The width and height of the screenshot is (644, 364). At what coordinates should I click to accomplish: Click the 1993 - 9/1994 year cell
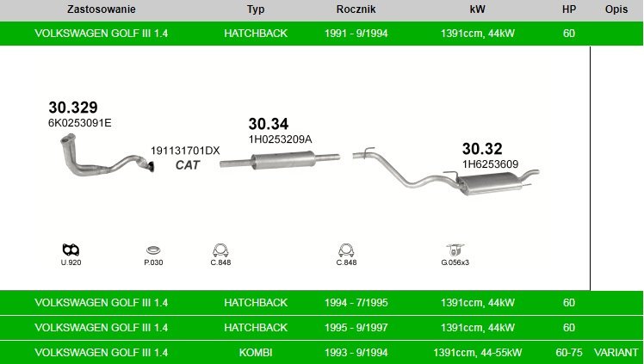pyautogui.click(x=356, y=353)
